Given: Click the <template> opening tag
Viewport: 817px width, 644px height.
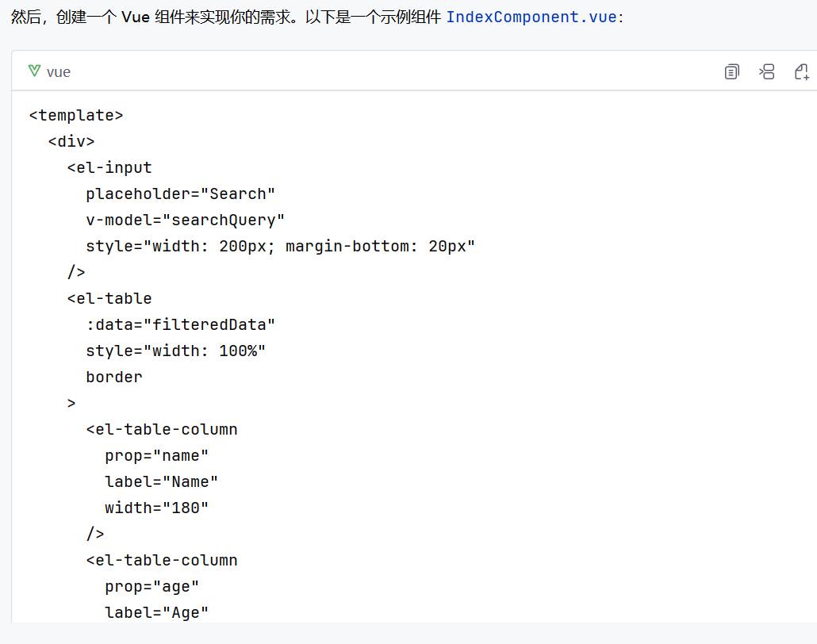Looking at the screenshot, I should [75, 115].
